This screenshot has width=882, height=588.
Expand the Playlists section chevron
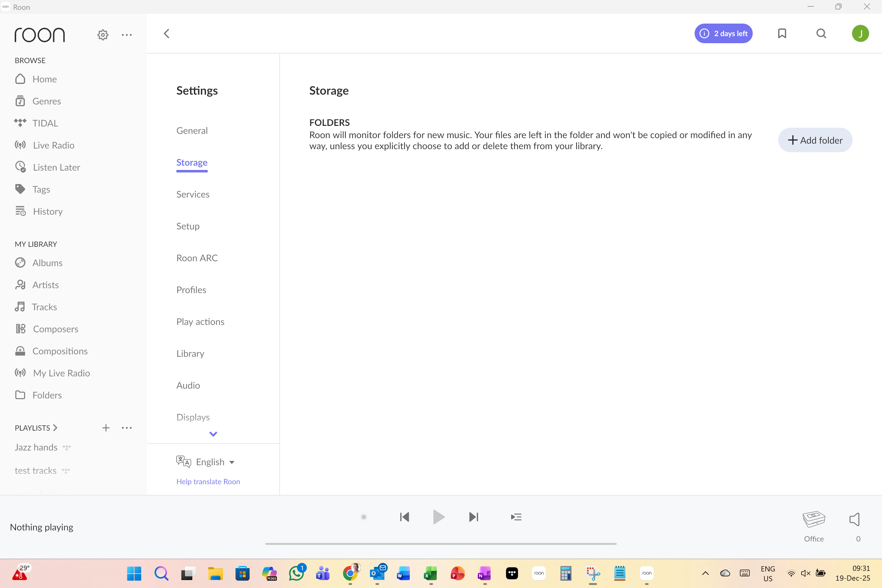[55, 428]
